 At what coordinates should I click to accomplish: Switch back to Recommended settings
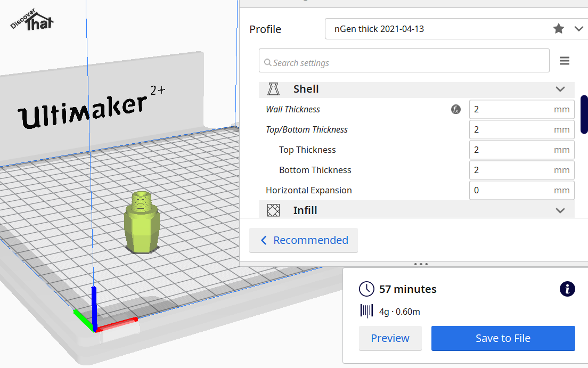pos(304,240)
